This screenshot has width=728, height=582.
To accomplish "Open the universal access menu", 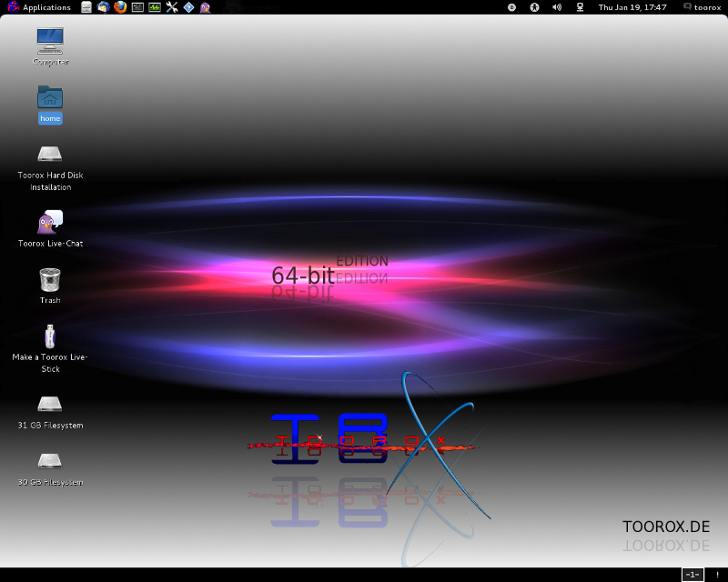I will click(x=534, y=7).
